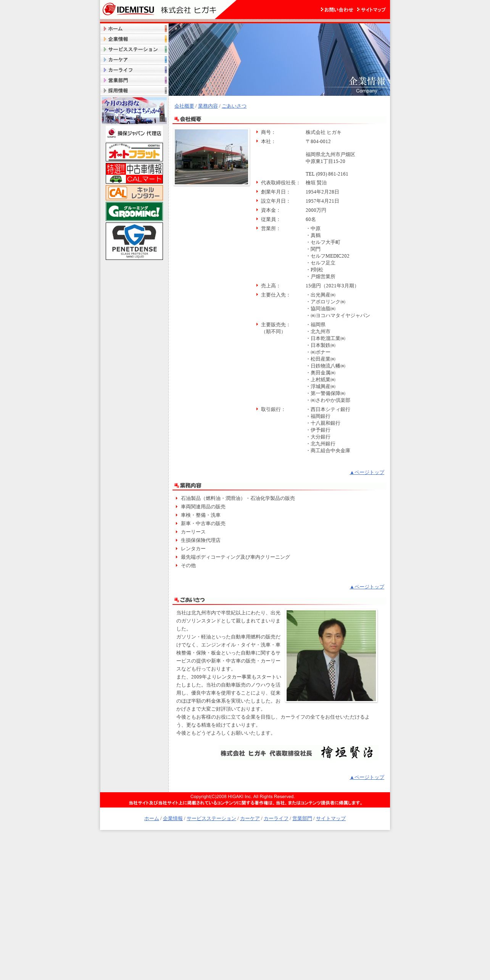490x980 pixels.
Task: Open カーライフ sidebar menu item
Action: (134, 70)
